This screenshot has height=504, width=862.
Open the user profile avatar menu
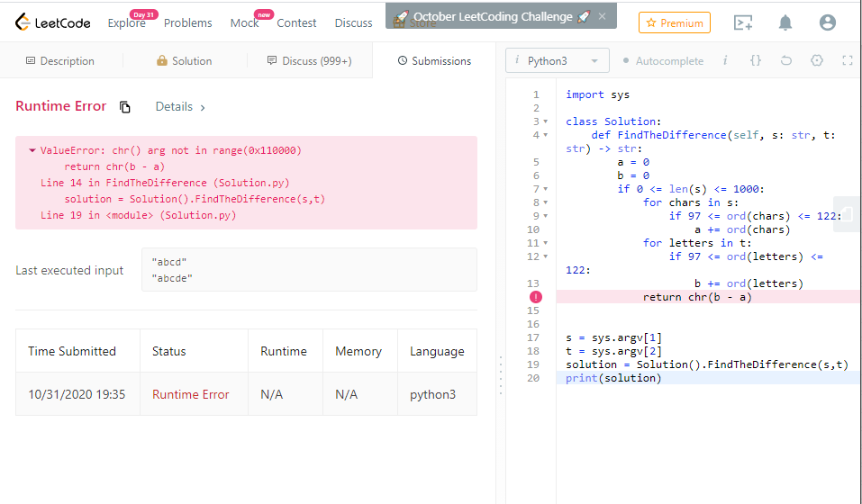(x=828, y=22)
